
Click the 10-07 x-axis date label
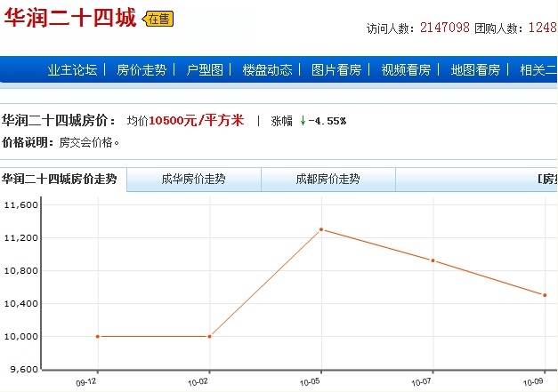pyautogui.click(x=421, y=382)
